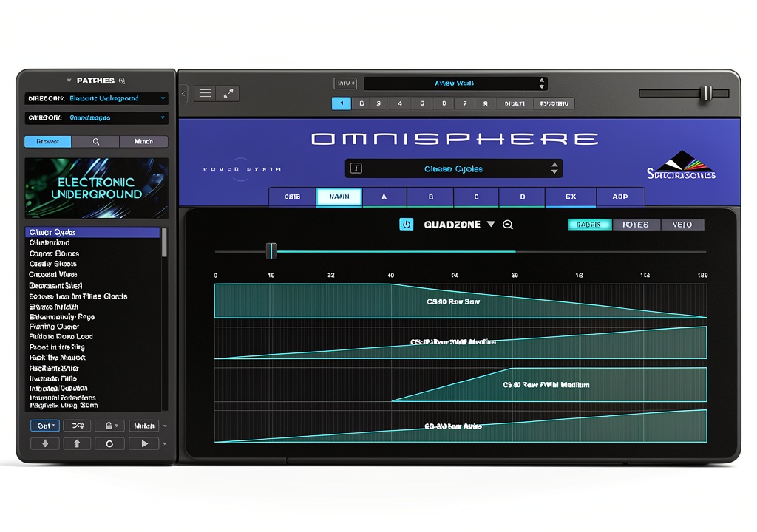The image size is (757, 532).
Task: Collapse the Patches header triangle
Action: coord(69,81)
